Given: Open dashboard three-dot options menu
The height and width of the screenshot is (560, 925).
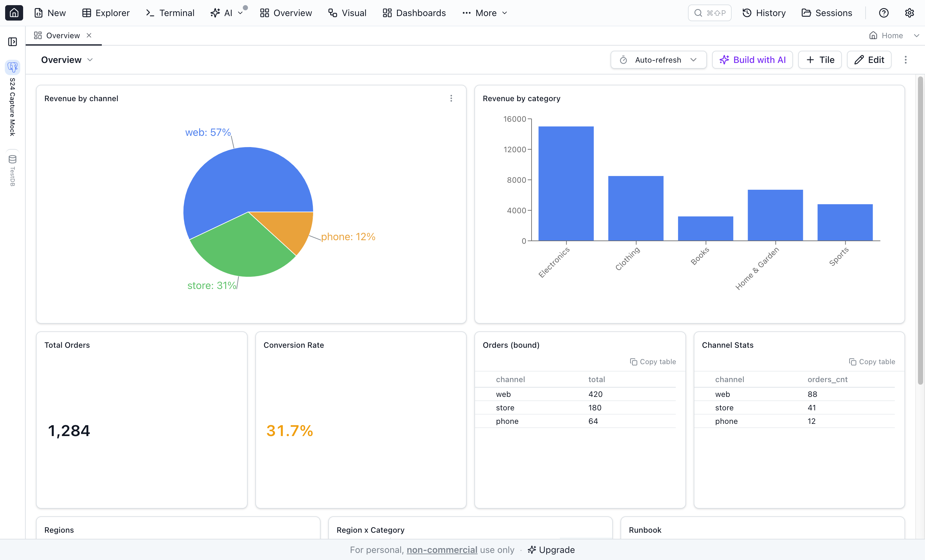Looking at the screenshot, I should (x=905, y=60).
